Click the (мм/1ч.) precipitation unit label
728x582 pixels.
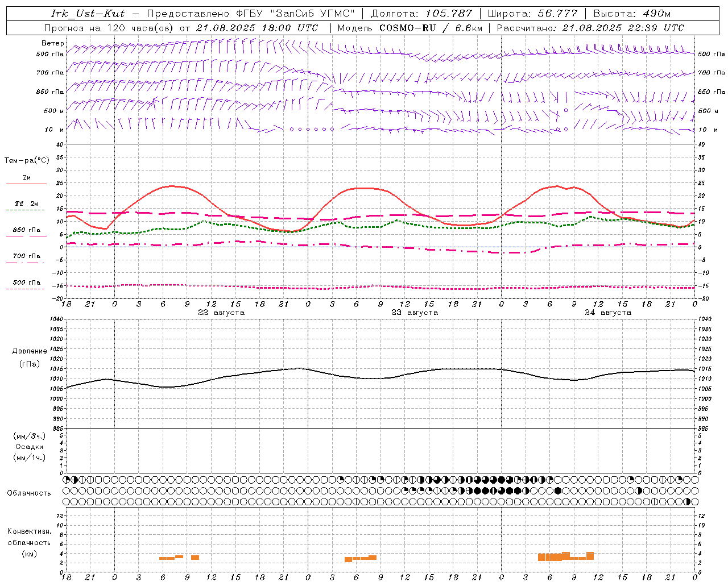tap(30, 458)
